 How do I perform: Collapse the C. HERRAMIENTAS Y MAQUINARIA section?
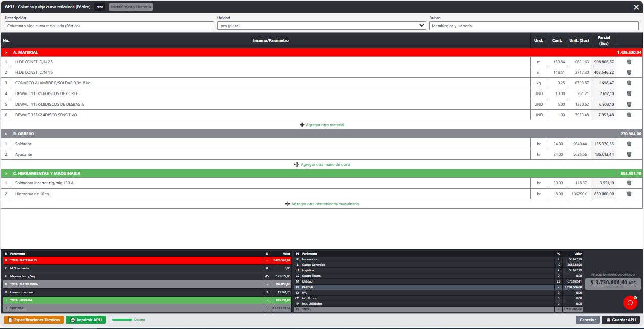(x=6, y=173)
